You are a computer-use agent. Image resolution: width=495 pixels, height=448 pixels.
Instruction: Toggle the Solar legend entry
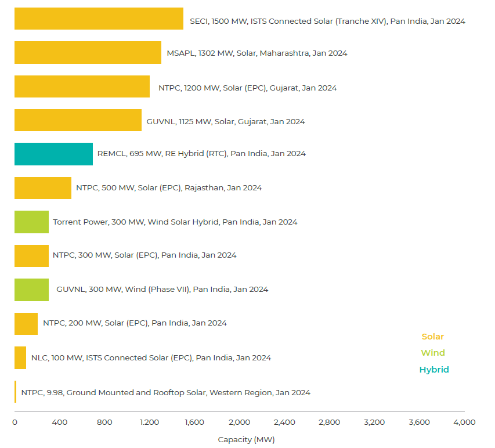tap(432, 337)
